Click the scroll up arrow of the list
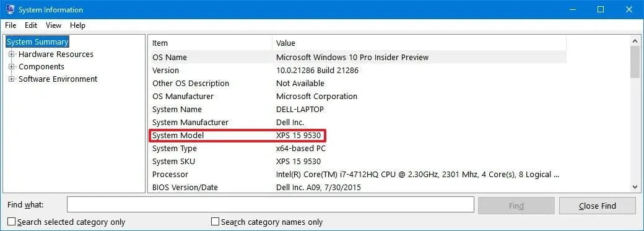Screen dimensions: 644x231 (x=635, y=41)
